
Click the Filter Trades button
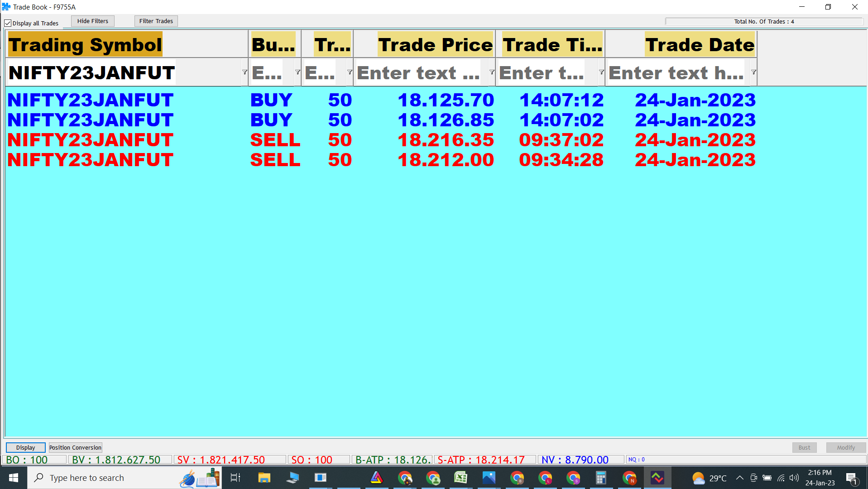156,21
